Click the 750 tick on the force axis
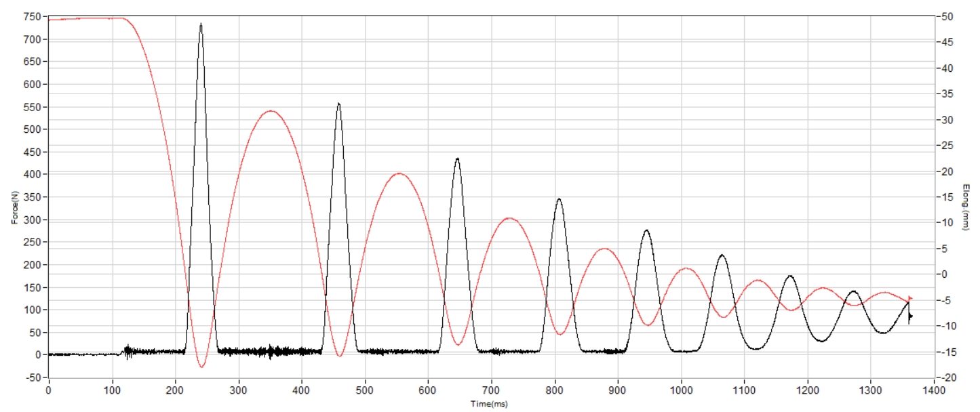980x412 pixels. (x=34, y=17)
